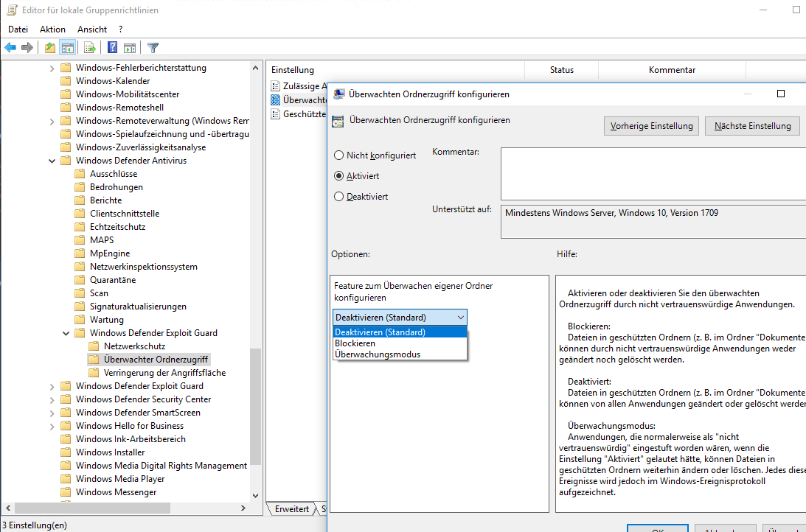Toggle the Show/Hide action pane icon
This screenshot has width=806, height=532.
coord(130,48)
